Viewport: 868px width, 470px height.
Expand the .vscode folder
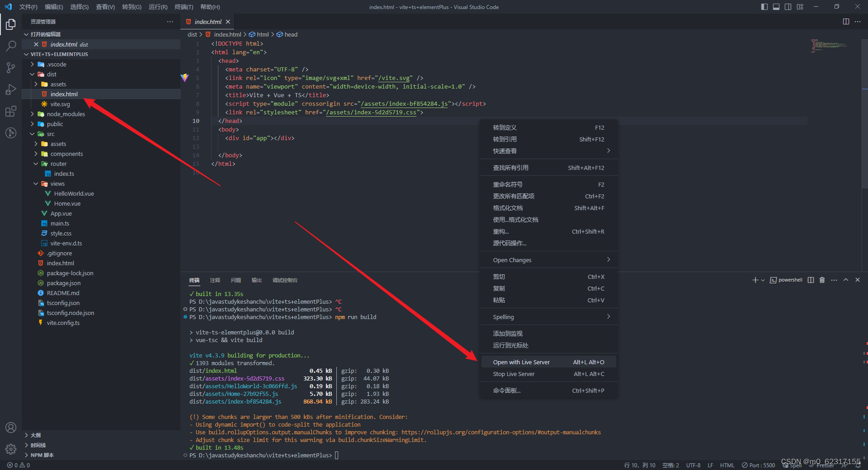tap(57, 64)
